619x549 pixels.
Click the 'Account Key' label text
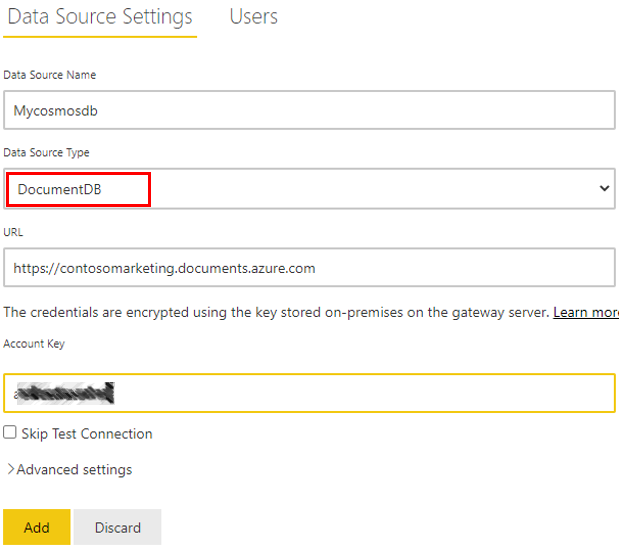click(34, 344)
